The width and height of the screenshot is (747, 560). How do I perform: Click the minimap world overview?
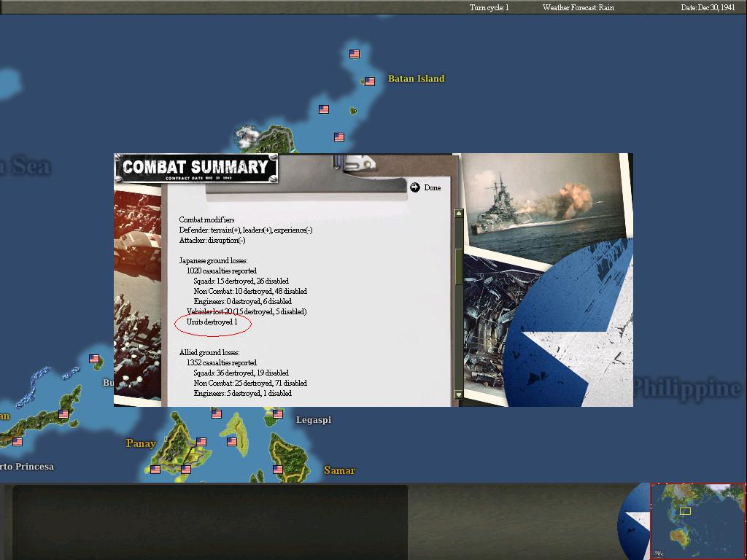pyautogui.click(x=698, y=521)
